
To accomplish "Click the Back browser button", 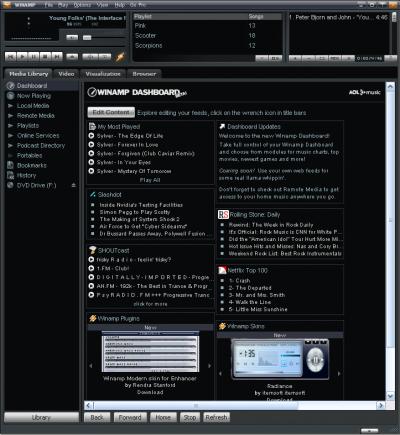I will coord(97,418).
